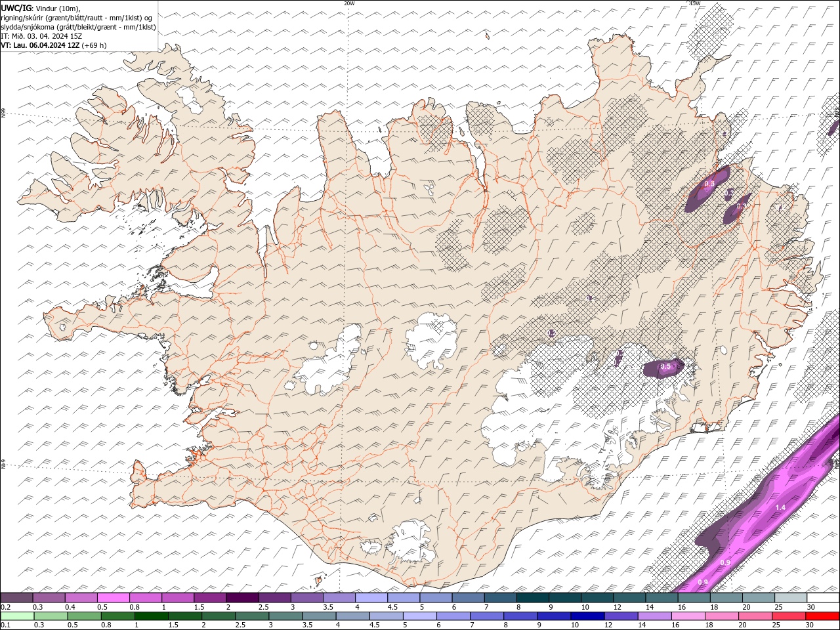840x630 pixels.
Task: Click the bright red 30 mm legend swatch
Action: pos(822,616)
